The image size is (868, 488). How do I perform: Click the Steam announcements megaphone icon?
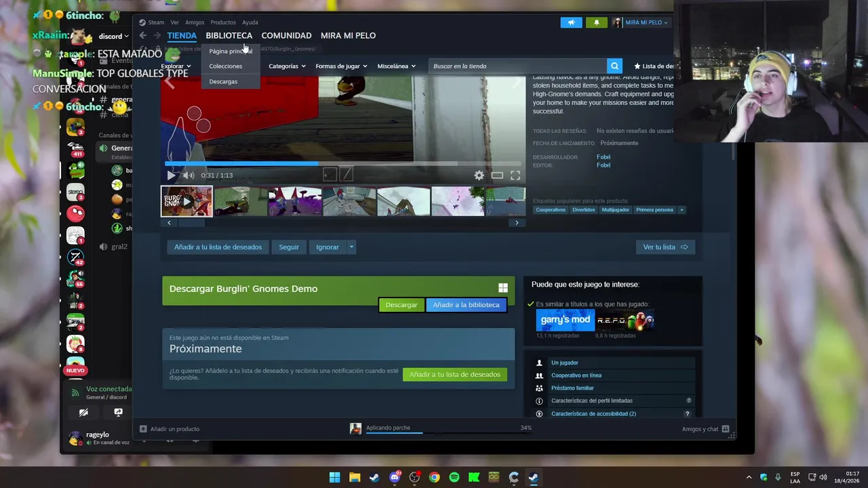571,22
